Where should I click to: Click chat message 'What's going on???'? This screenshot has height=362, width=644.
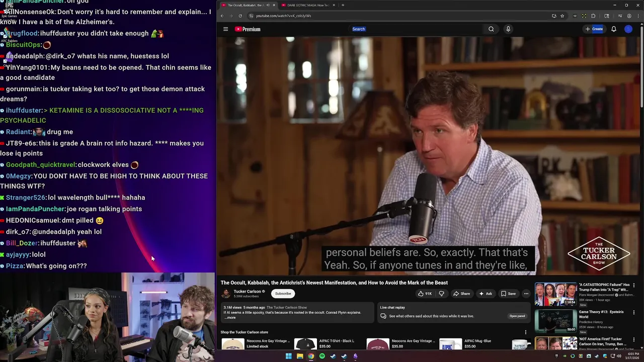[56, 266]
